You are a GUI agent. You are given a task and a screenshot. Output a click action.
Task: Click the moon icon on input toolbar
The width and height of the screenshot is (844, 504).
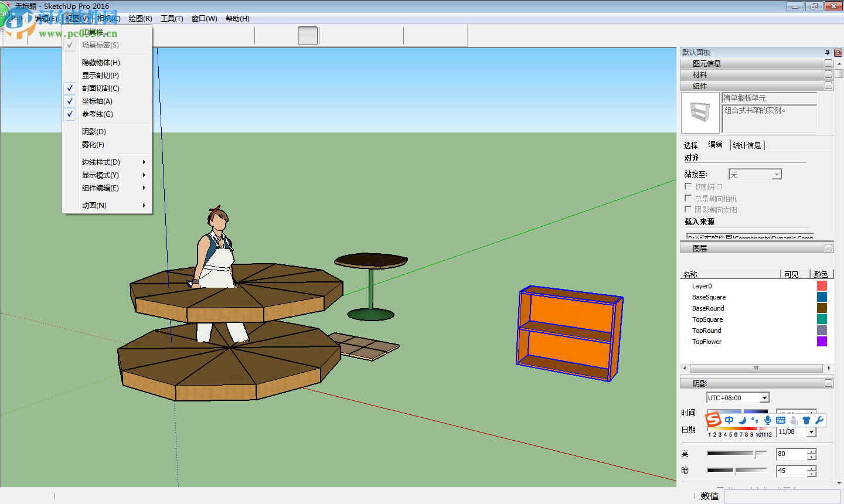click(x=742, y=421)
